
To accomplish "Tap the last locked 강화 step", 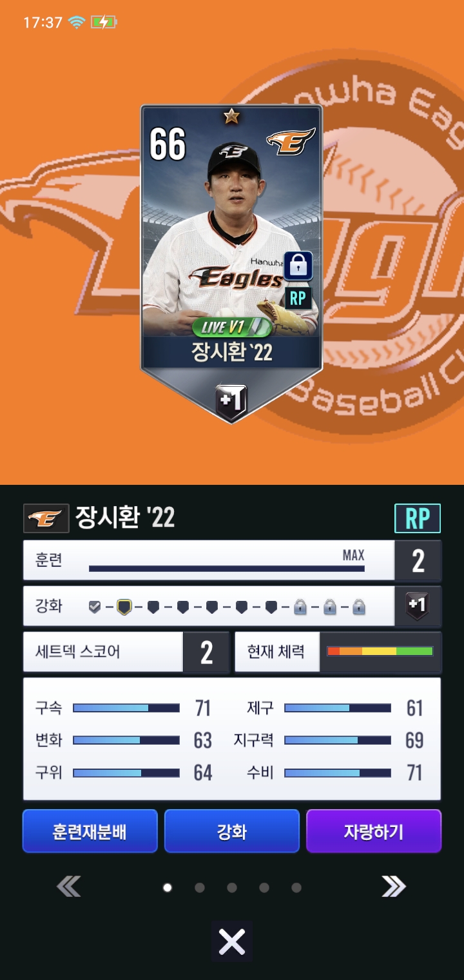I will 359,607.
